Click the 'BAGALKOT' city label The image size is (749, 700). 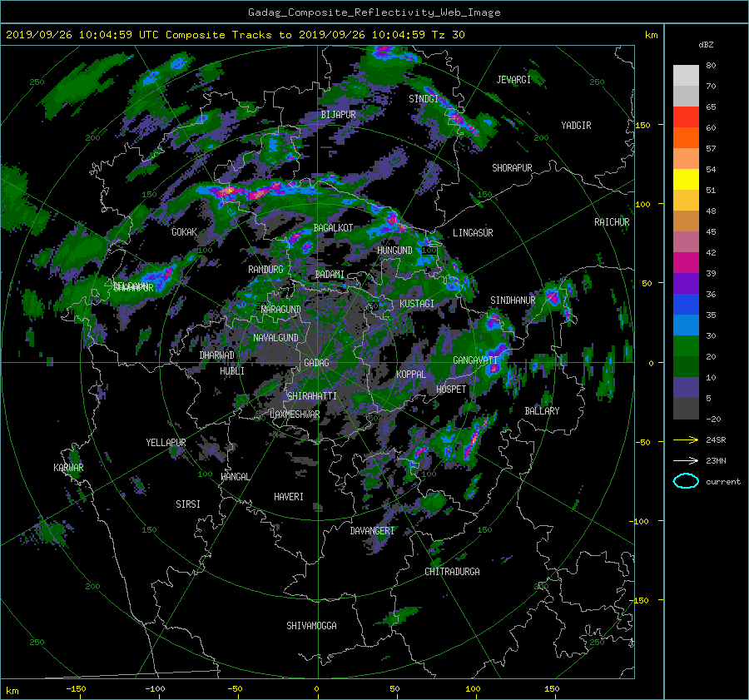click(x=333, y=228)
